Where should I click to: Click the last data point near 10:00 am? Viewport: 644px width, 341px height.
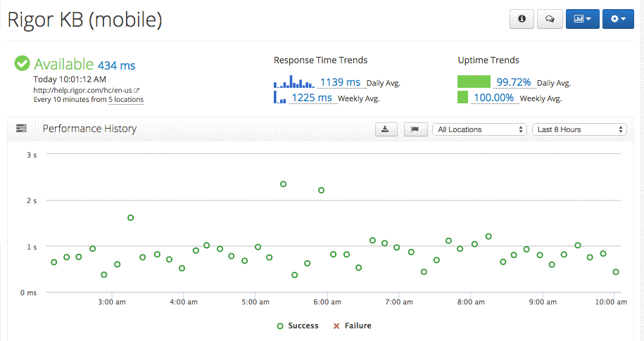pos(616,272)
